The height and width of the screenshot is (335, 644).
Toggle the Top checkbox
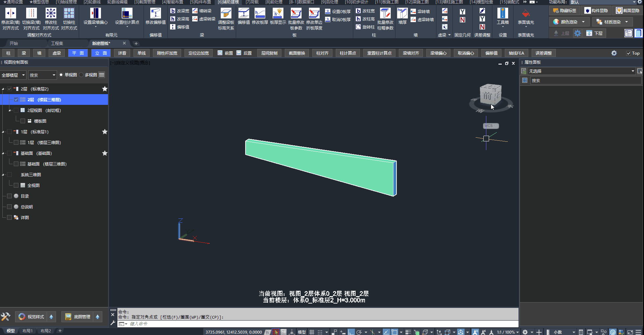tap(629, 53)
